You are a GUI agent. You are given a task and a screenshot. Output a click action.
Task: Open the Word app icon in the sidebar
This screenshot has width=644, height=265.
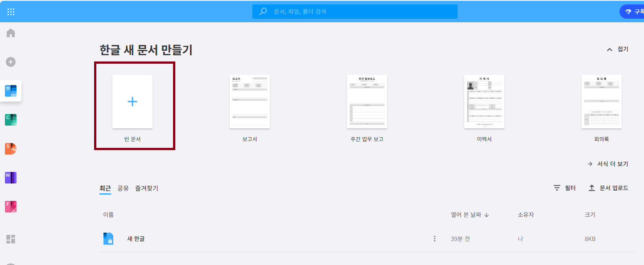tap(10, 177)
